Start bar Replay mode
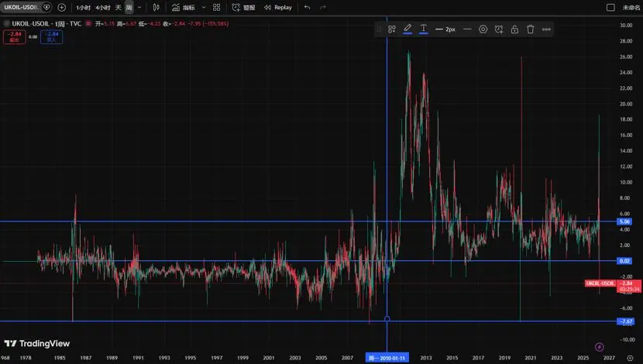 click(x=278, y=8)
